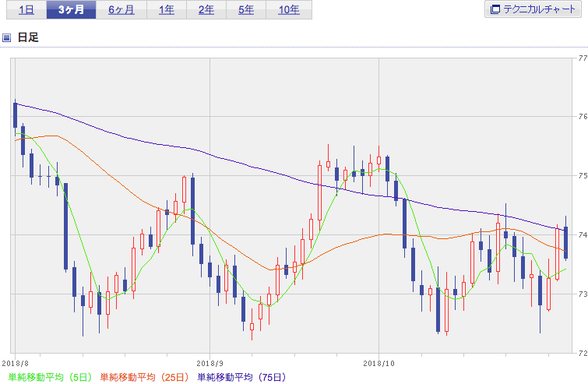Click the 日足 heading text

click(28, 37)
